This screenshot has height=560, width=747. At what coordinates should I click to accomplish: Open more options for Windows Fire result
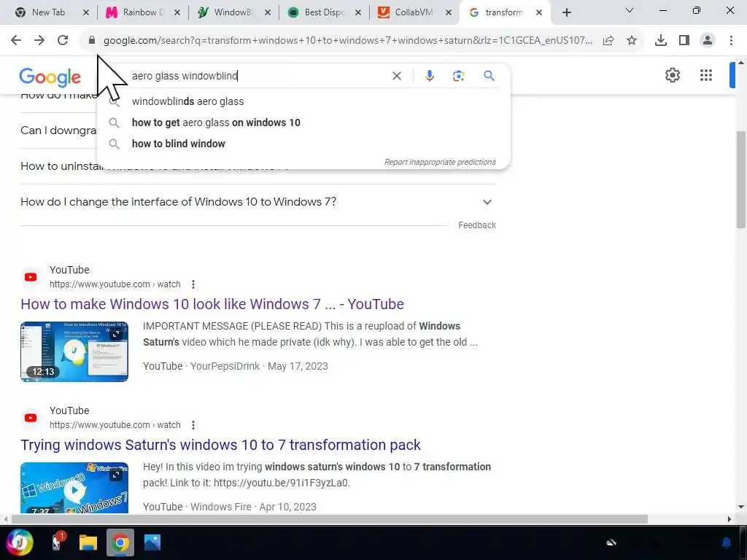(193, 425)
